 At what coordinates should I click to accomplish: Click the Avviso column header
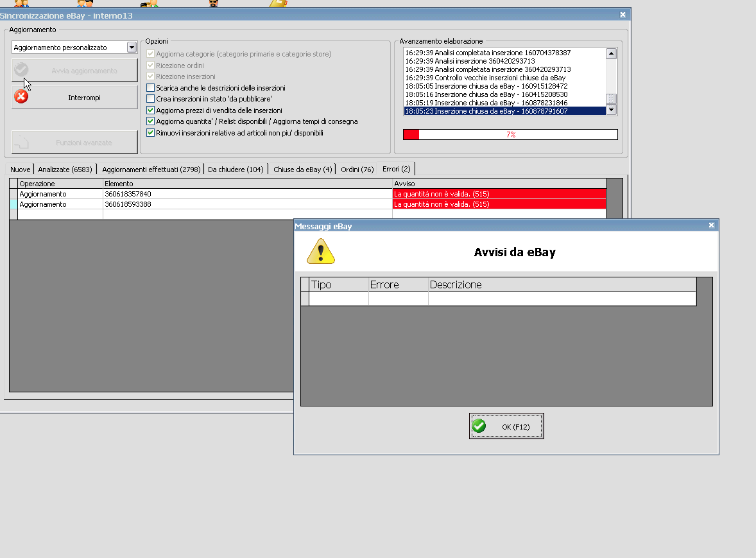pyautogui.click(x=499, y=184)
